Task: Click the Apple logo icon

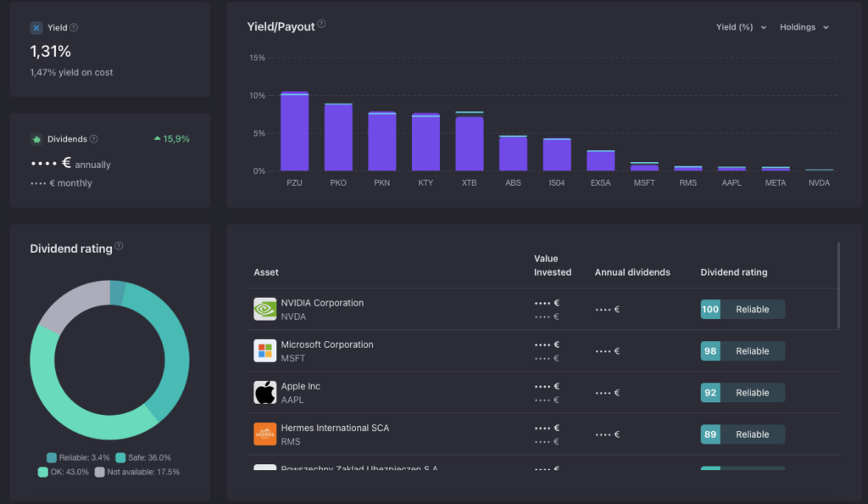Action: 265,392
